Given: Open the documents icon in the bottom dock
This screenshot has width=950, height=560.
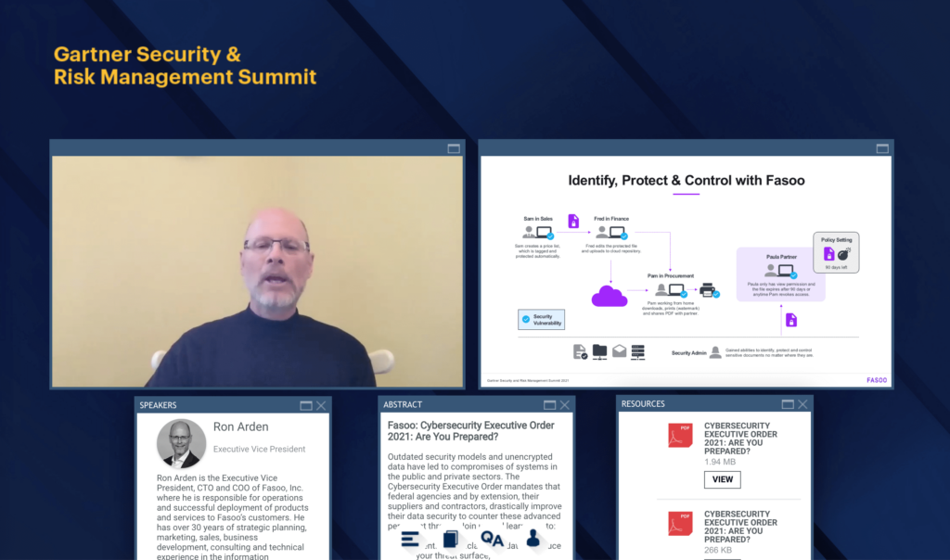Looking at the screenshot, I should pyautogui.click(x=452, y=540).
